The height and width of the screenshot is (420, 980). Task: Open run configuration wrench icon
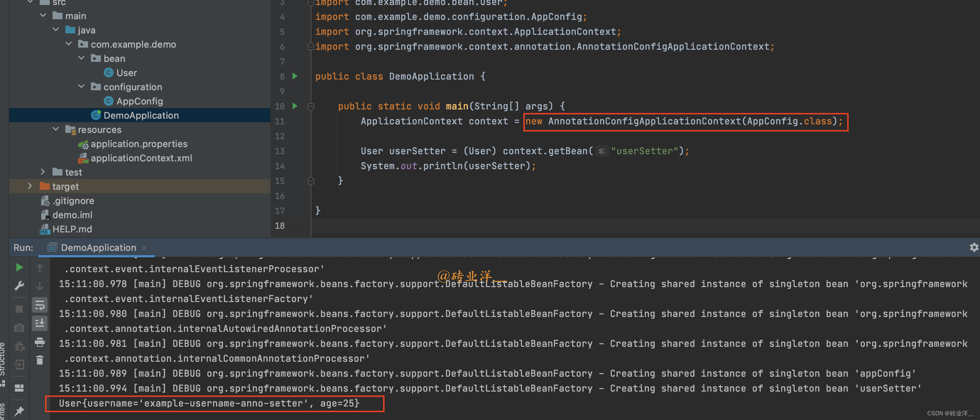pyautogui.click(x=19, y=286)
